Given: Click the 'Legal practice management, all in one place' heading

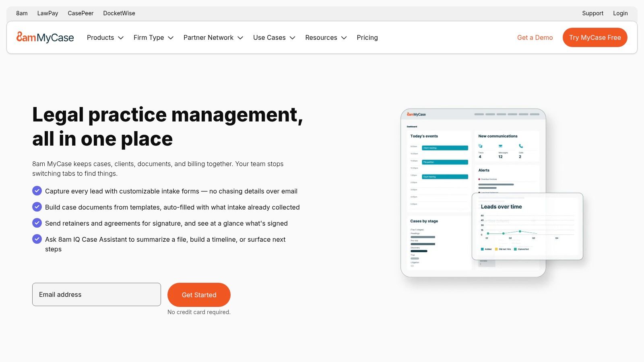Looking at the screenshot, I should (x=167, y=127).
